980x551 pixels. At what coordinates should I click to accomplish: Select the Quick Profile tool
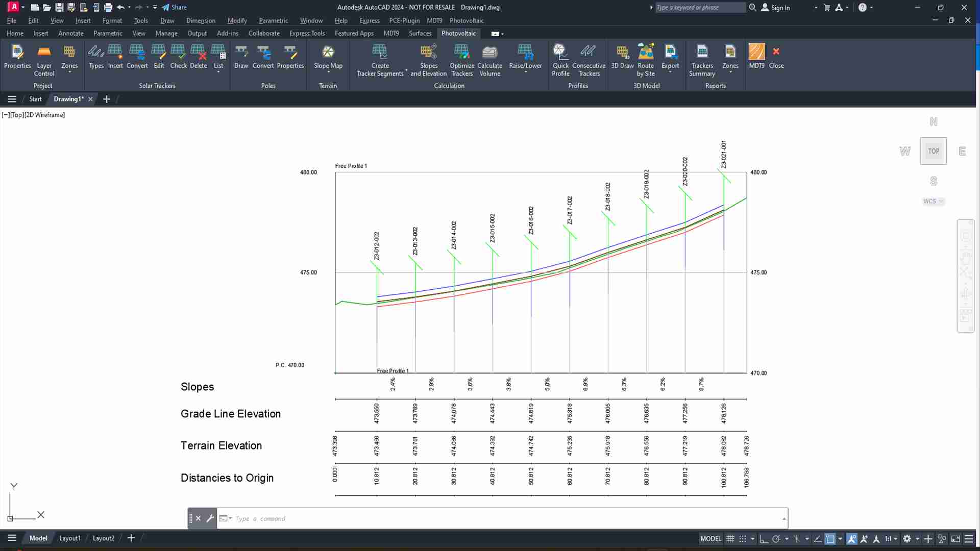[x=560, y=60]
